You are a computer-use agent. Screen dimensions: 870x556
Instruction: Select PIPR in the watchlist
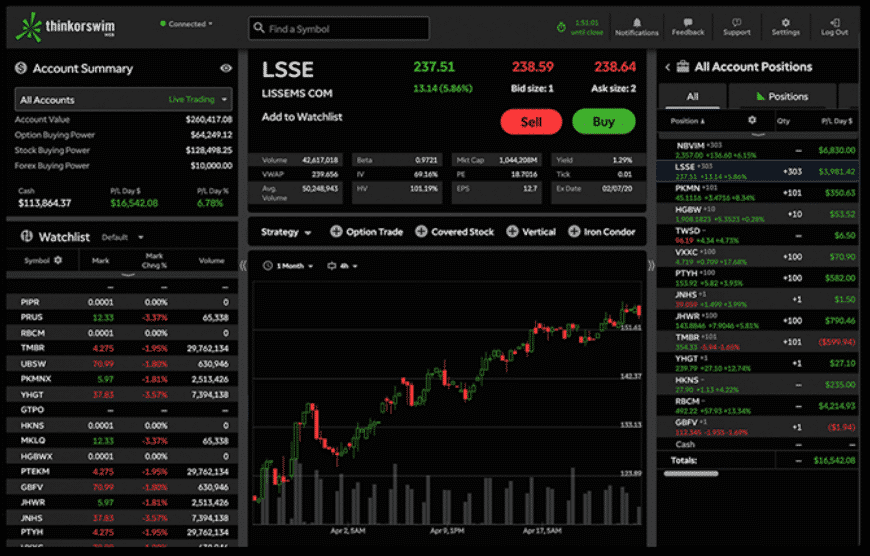tap(123, 302)
